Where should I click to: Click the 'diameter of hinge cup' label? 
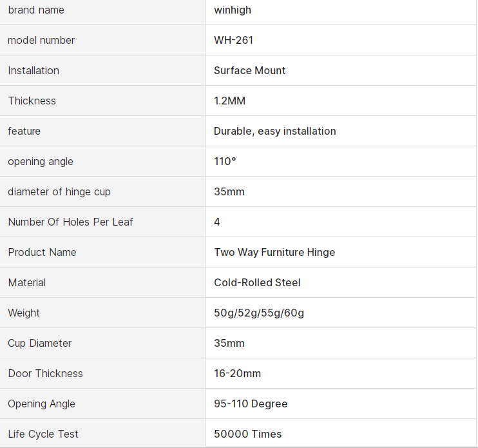59,191
